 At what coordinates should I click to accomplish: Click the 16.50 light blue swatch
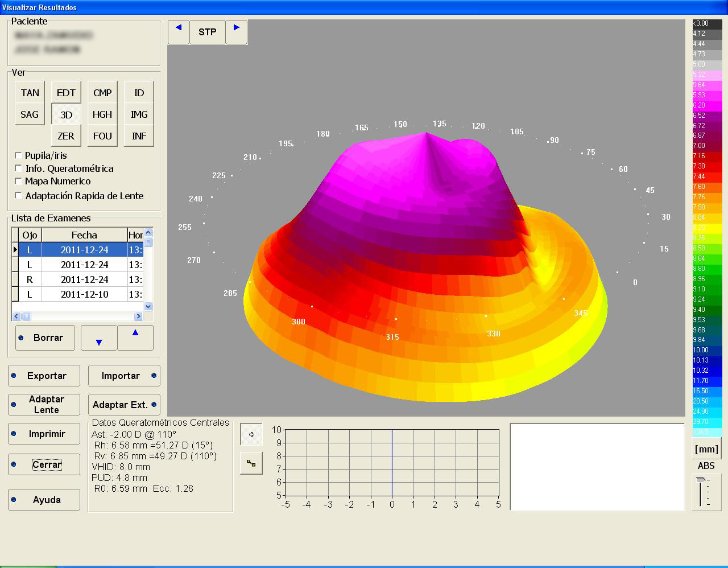(x=707, y=391)
